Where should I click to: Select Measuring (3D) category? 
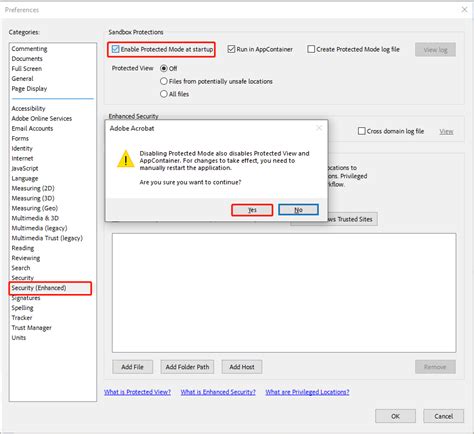click(x=33, y=198)
